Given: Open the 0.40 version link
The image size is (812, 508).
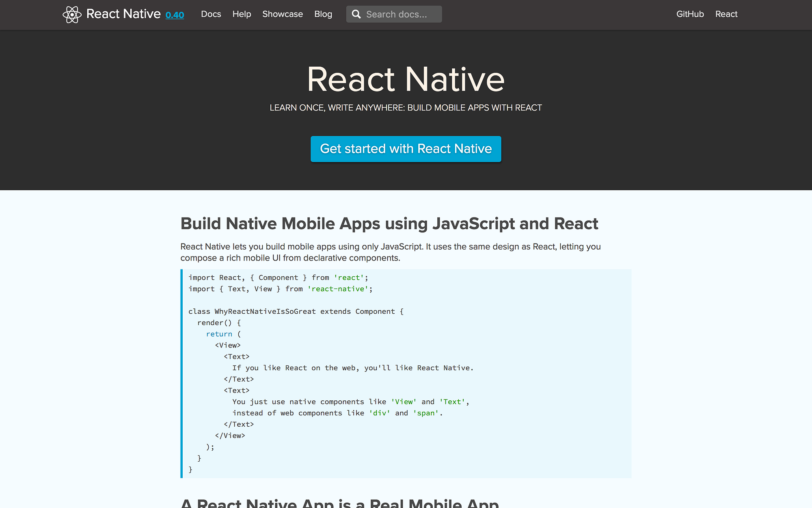Looking at the screenshot, I should tap(175, 15).
